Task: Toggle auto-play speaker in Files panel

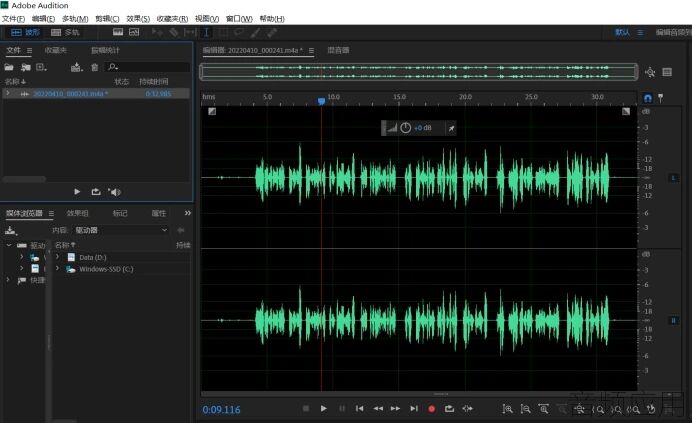Action: [x=114, y=192]
